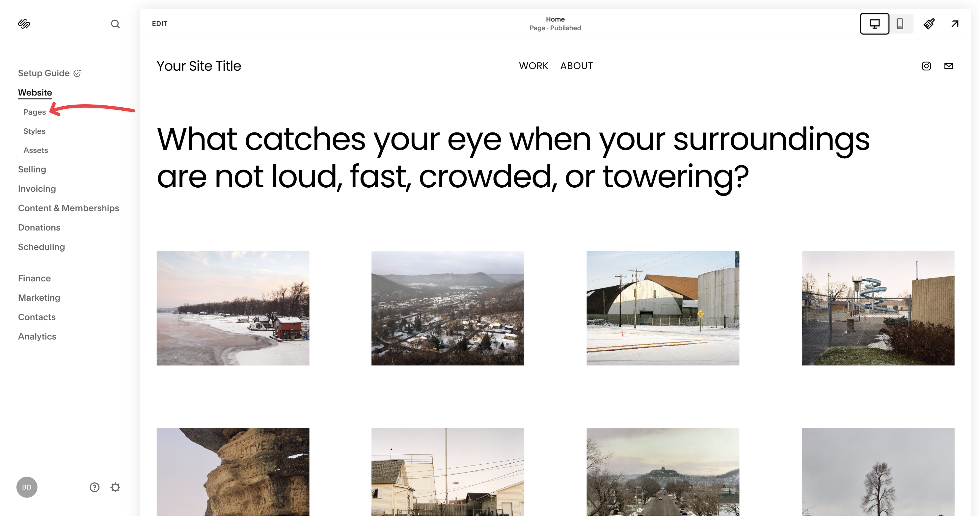The height and width of the screenshot is (516, 980).
Task: Click the Squarespace logo icon
Action: [24, 24]
